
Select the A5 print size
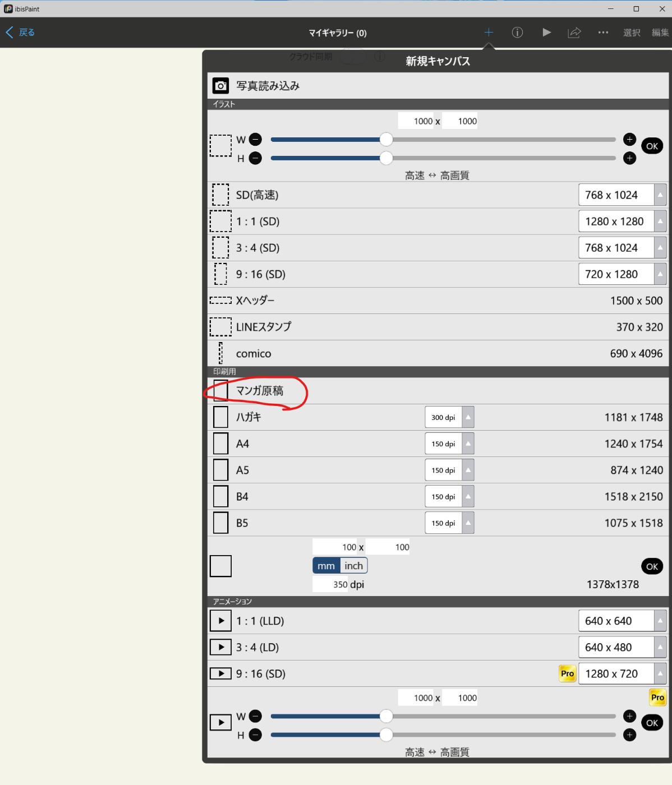438,470
